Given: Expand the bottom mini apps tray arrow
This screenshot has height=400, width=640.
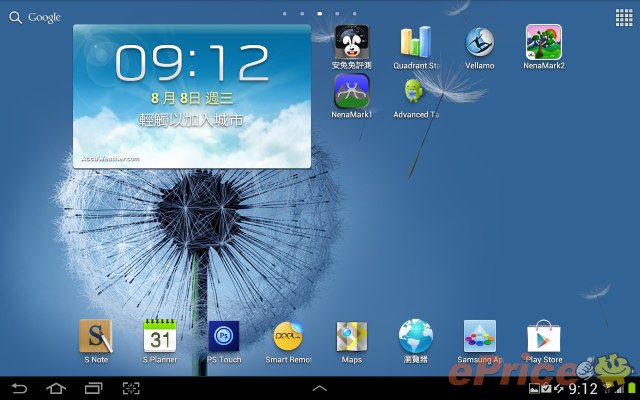Looking at the screenshot, I should pos(320,387).
